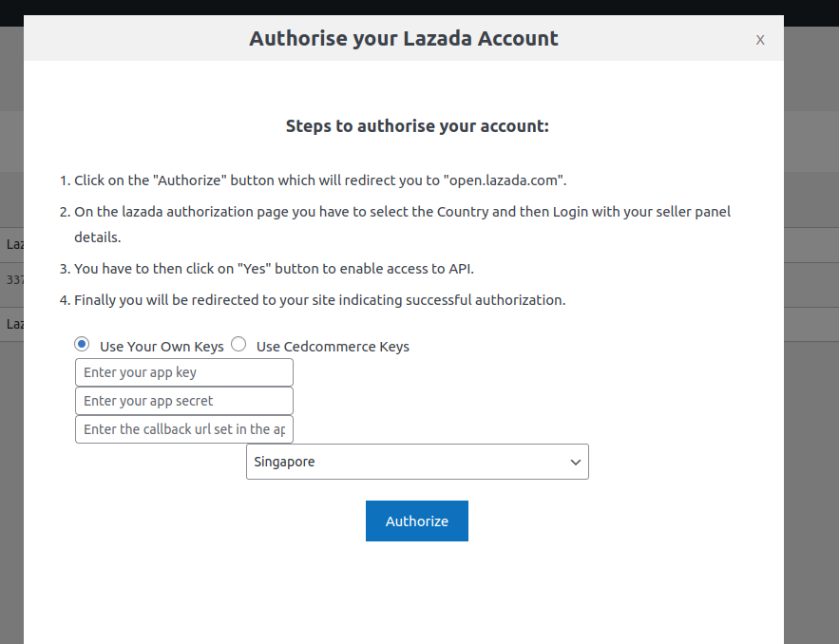Click the chevron arrow on the country selector

(575, 462)
